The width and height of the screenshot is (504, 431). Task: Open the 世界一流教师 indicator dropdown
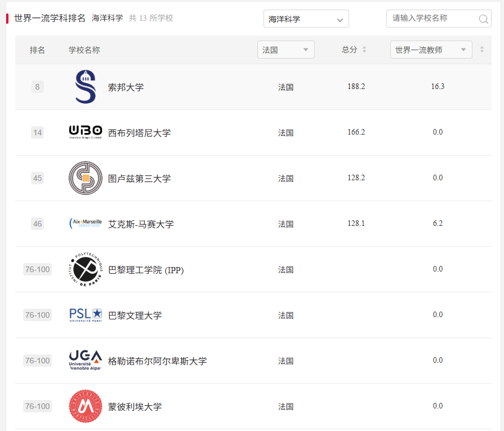click(431, 49)
